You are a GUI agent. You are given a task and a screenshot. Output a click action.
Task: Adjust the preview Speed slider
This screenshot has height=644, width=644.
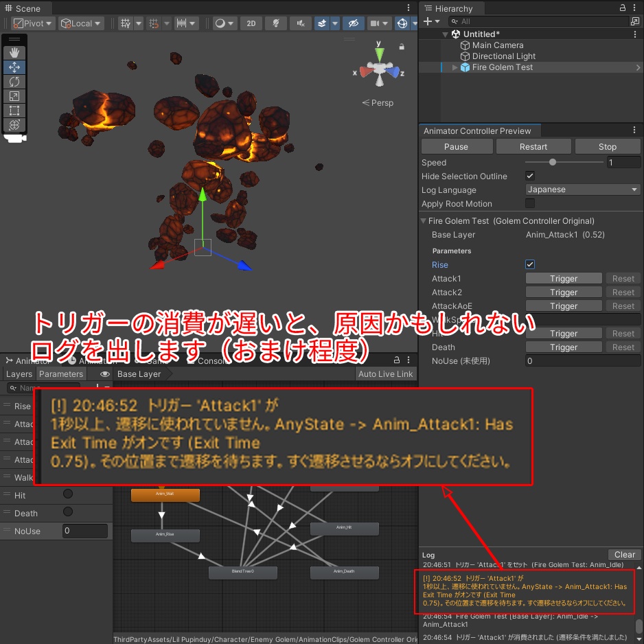(x=563, y=162)
